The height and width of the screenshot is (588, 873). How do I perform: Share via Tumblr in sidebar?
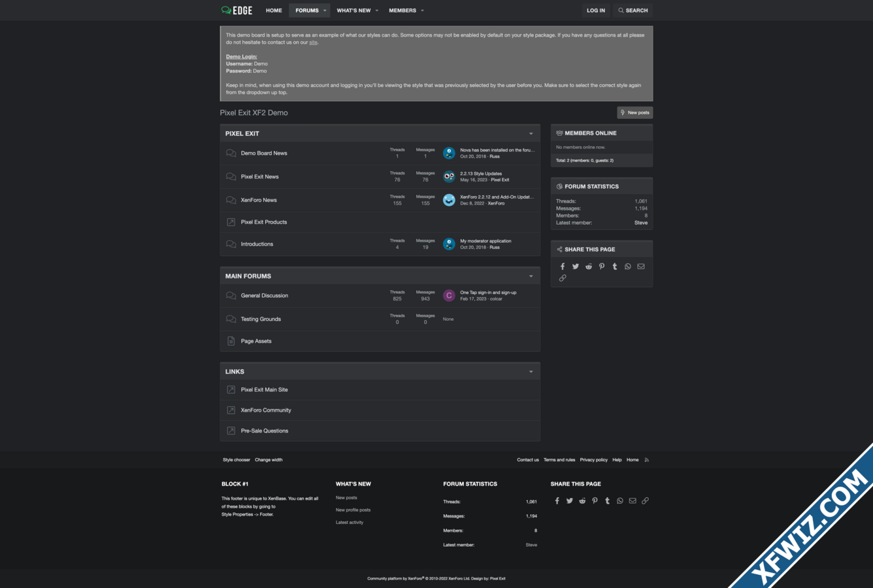[615, 267]
